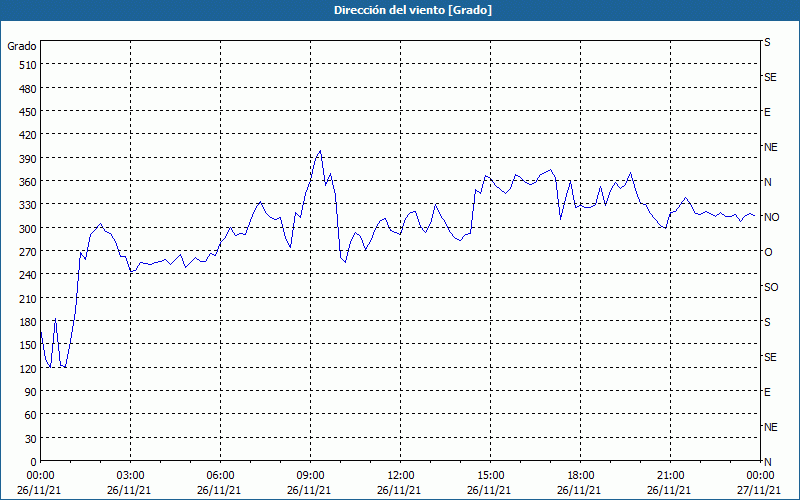Click the 450 degree axis label
Screen dimensions: 800x500
click(x=28, y=112)
